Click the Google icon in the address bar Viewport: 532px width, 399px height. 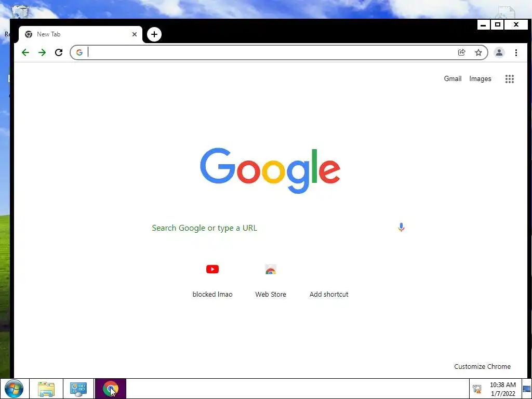[79, 52]
